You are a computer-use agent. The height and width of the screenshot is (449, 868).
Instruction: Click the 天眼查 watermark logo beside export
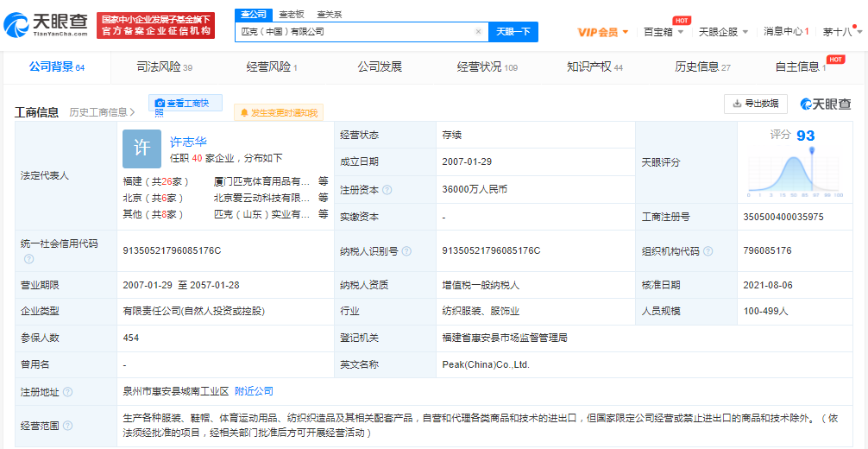click(825, 104)
